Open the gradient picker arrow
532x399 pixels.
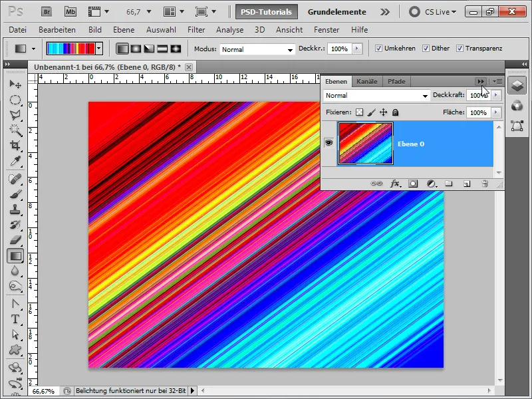point(98,49)
